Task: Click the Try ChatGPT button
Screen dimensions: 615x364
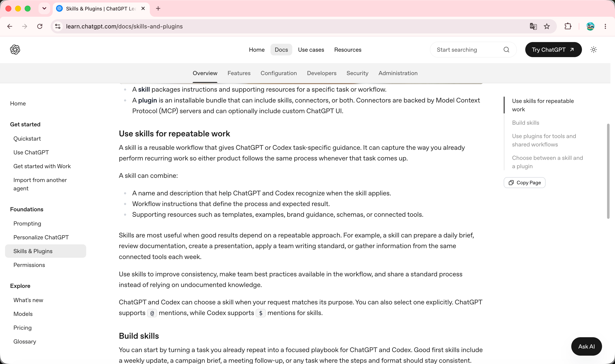Action: (553, 50)
